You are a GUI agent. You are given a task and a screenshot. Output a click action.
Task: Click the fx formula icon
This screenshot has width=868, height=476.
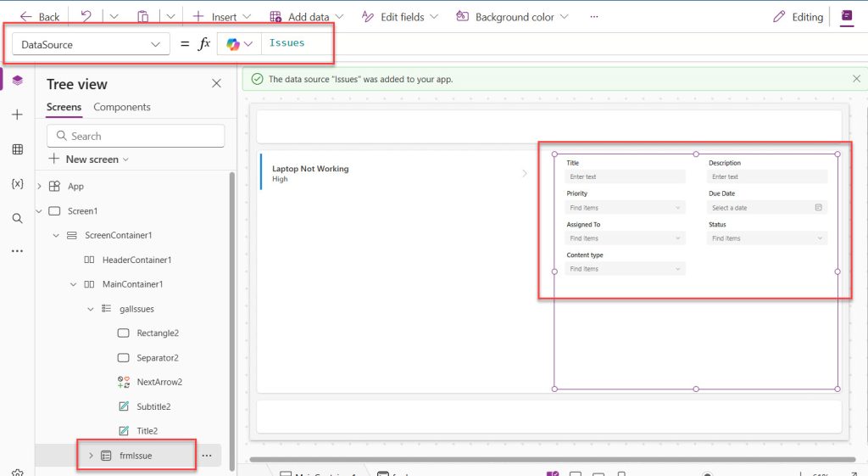click(204, 43)
